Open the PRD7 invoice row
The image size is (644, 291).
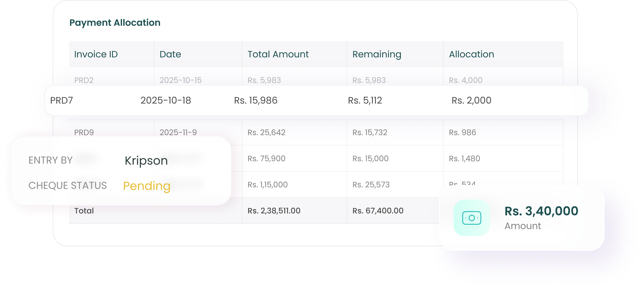(x=62, y=100)
